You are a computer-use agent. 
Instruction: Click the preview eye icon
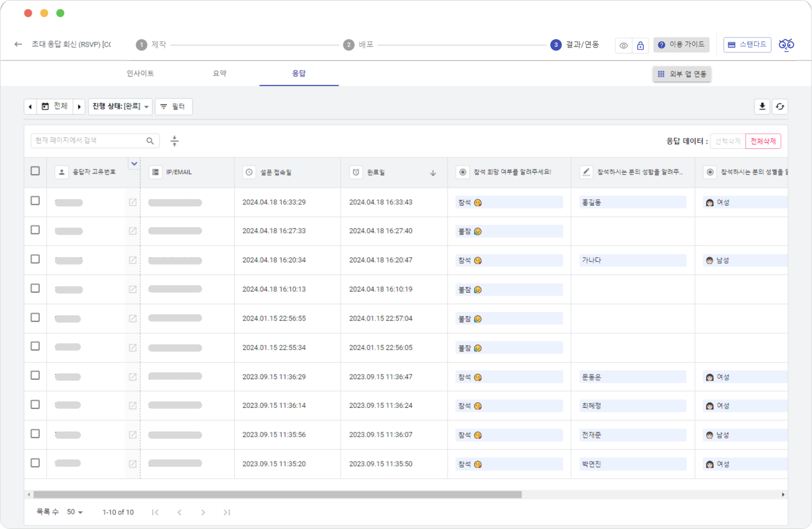click(624, 46)
